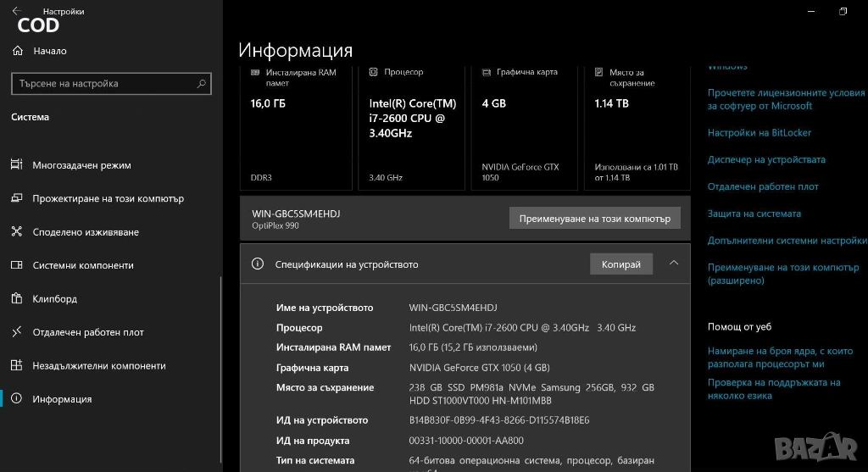This screenshot has height=472, width=868.
Task: Open Незадължителни компоненти settings
Action: pos(99,366)
